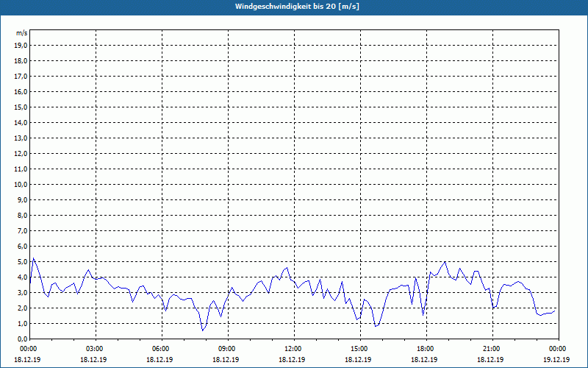
Task: Click the 21:00 time axis label
Action: tap(492, 349)
